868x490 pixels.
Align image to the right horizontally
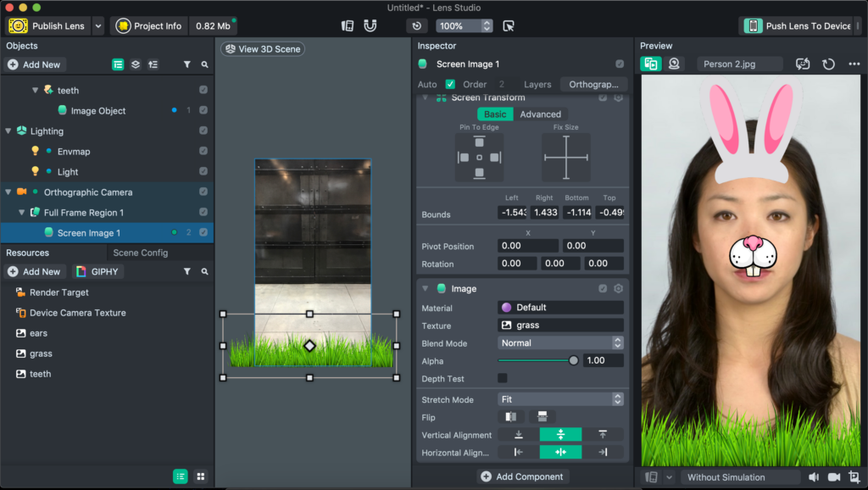(x=603, y=453)
